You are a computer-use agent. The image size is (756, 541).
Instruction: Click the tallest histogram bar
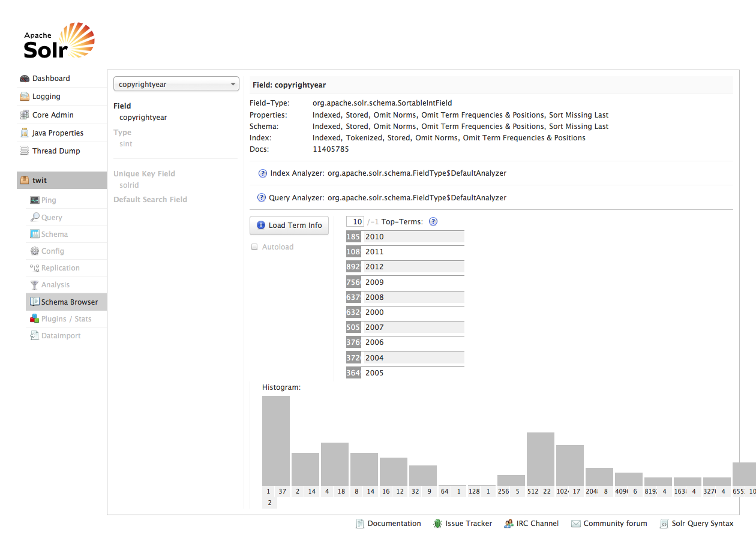[276, 441]
